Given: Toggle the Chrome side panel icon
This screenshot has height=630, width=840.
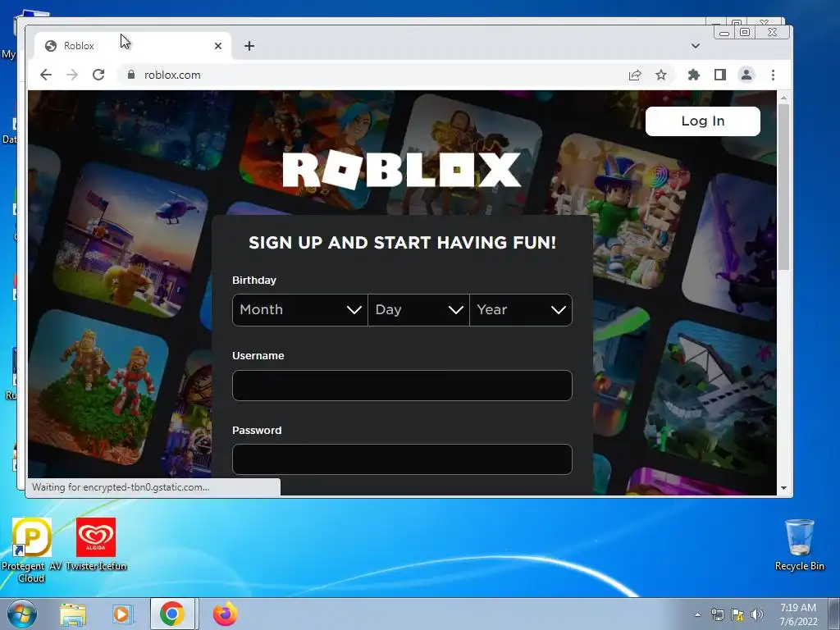Looking at the screenshot, I should coord(720,75).
